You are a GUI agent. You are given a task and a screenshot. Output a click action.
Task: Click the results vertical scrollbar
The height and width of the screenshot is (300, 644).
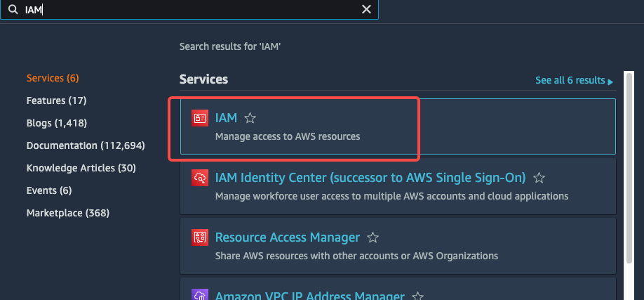click(629, 168)
